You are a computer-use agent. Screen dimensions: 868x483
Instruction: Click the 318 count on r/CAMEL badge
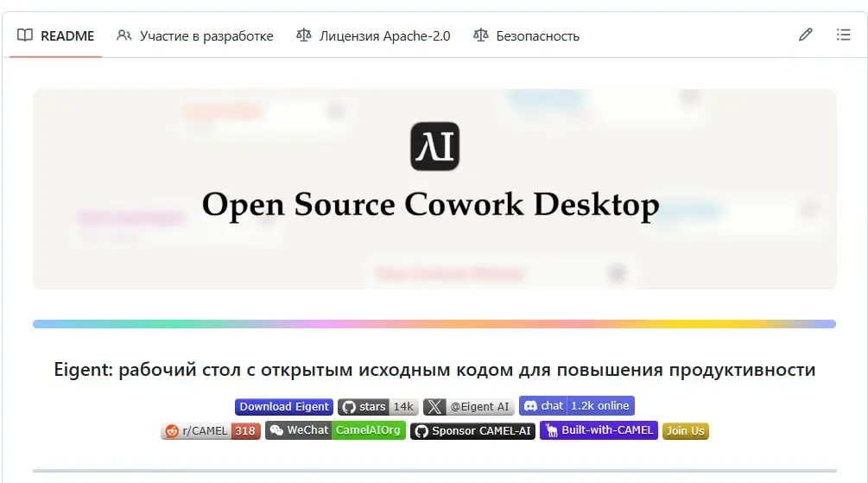tap(245, 431)
